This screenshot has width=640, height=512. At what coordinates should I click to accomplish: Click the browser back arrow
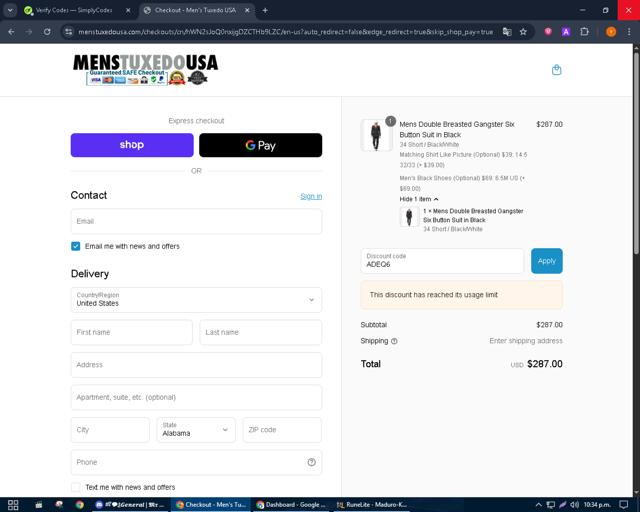(11, 32)
